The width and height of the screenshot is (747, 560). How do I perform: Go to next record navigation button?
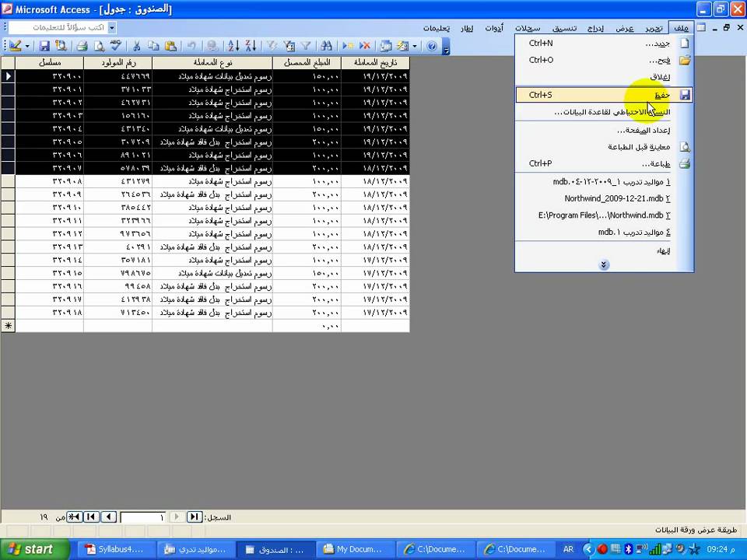109,516
